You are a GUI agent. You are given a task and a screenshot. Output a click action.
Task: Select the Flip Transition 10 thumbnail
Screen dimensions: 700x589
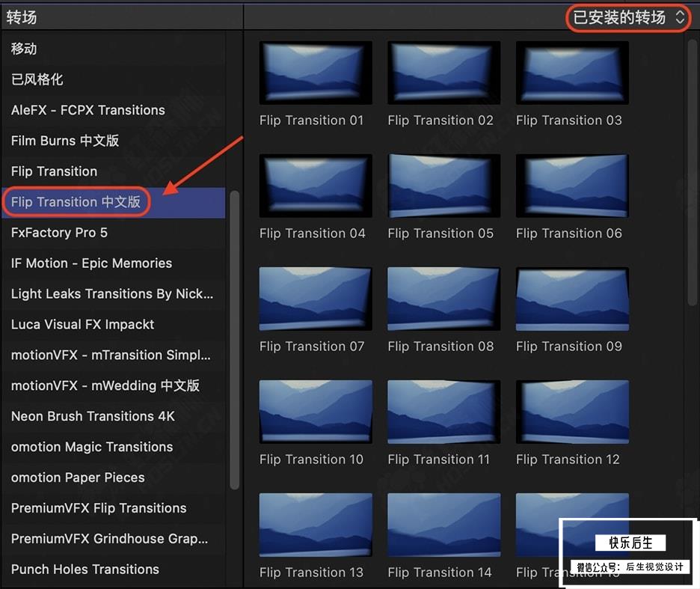316,412
